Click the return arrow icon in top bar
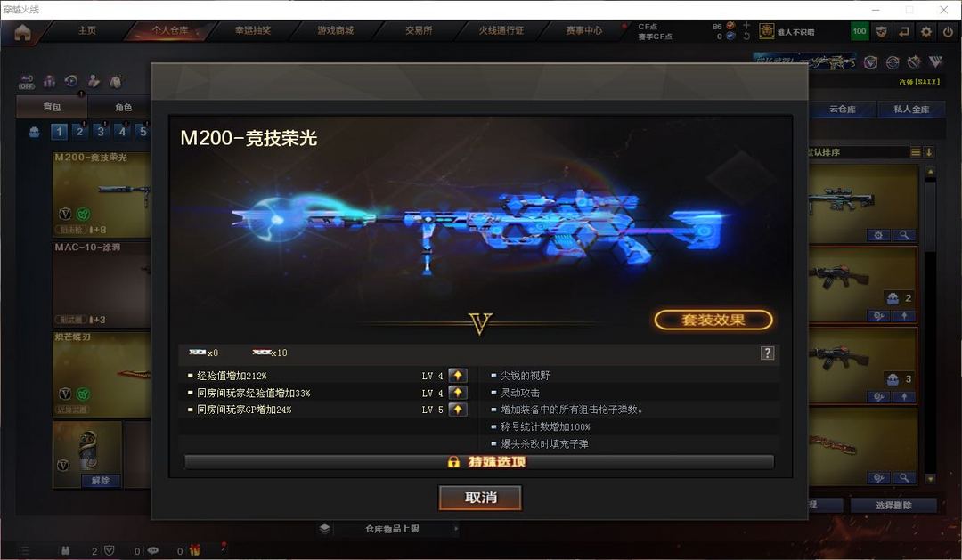The image size is (962, 560). click(904, 31)
